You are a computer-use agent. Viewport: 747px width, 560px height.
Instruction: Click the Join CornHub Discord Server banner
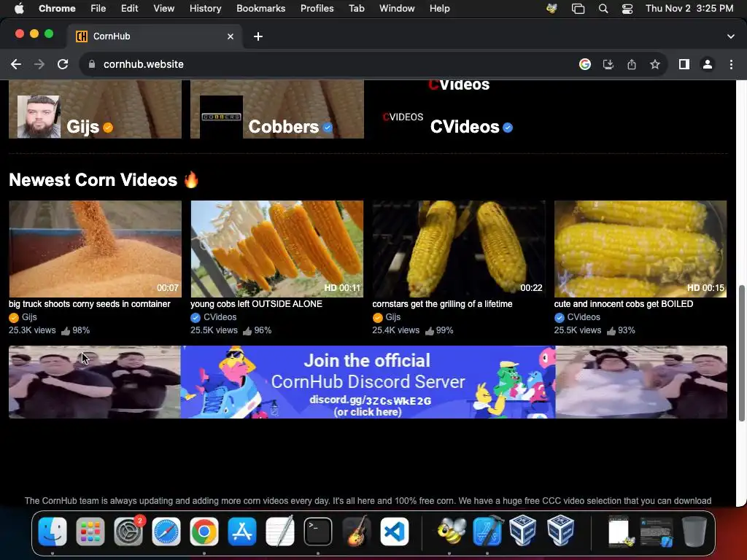pos(368,382)
